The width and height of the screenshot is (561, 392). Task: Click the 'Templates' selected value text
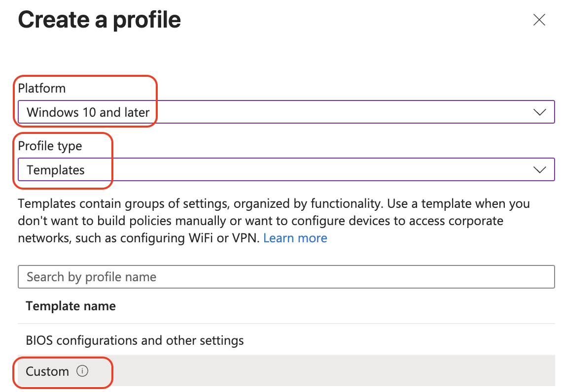pyautogui.click(x=56, y=170)
